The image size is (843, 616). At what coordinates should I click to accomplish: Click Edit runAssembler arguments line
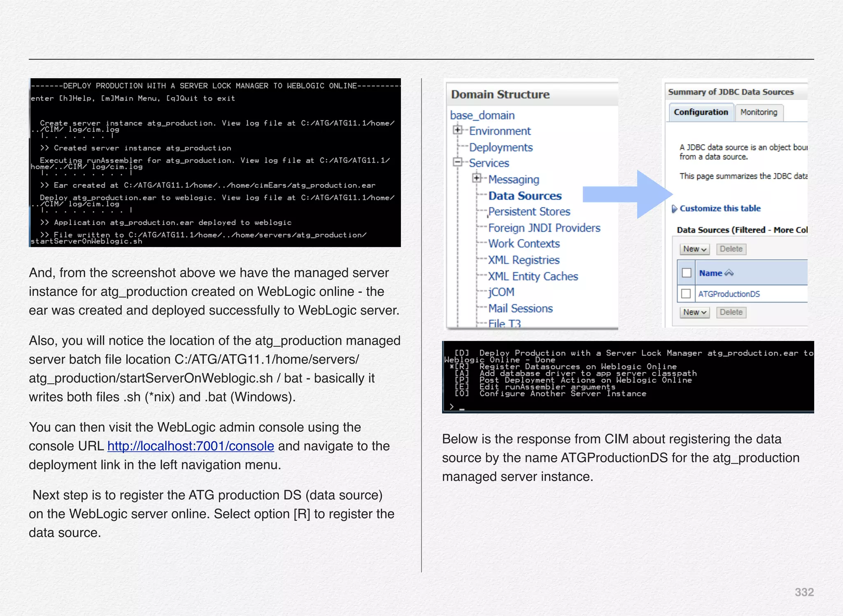(x=535, y=387)
